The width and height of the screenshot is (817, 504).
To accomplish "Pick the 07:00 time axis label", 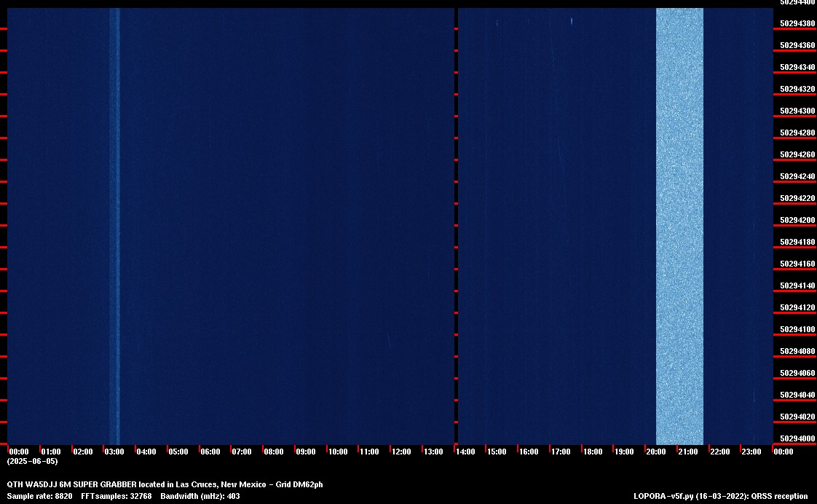I will 242,452.
